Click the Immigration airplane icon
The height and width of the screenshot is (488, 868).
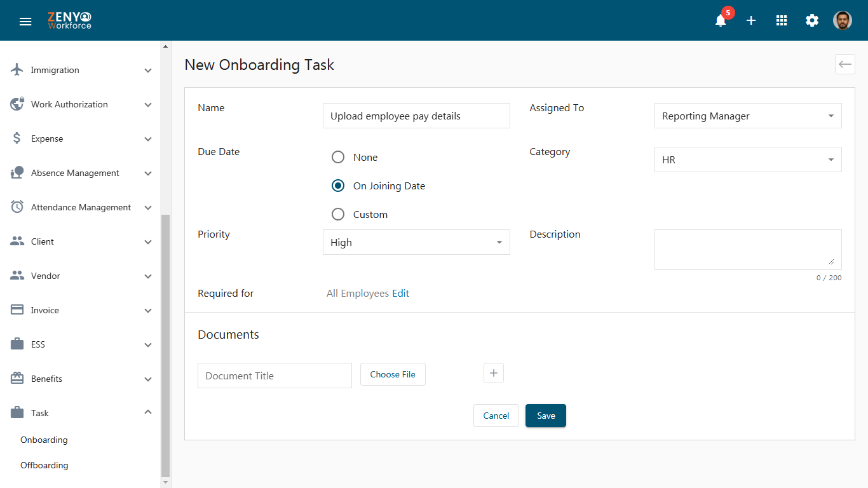(x=17, y=70)
